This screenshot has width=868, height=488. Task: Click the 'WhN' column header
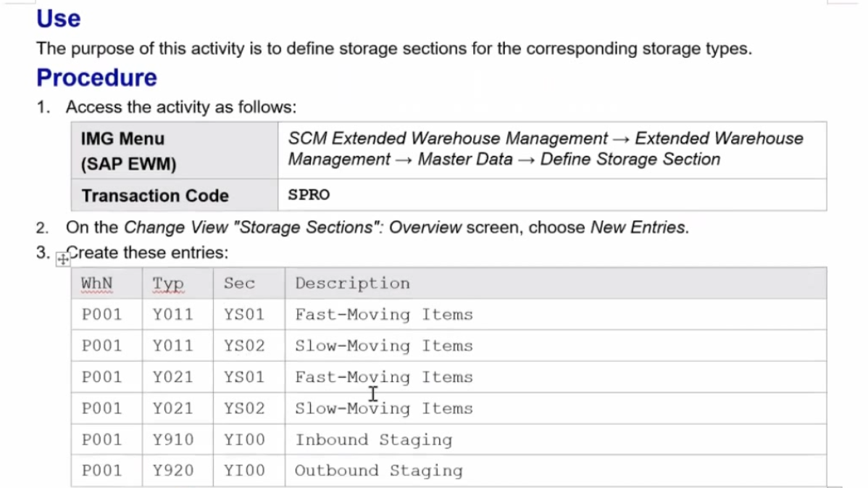click(x=97, y=283)
